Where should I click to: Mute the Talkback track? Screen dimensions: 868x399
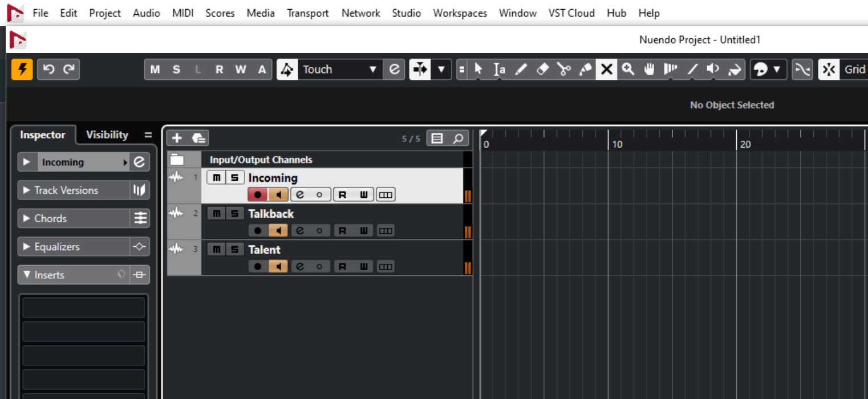pos(216,214)
